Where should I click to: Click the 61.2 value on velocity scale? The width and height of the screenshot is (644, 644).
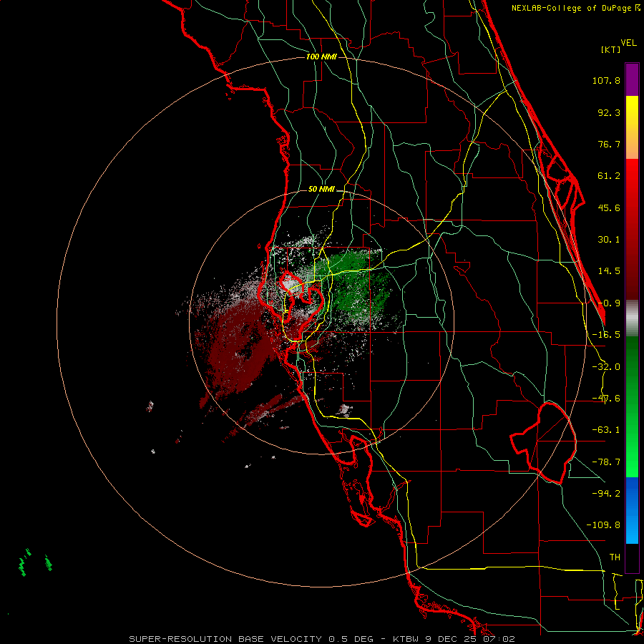pyautogui.click(x=609, y=176)
